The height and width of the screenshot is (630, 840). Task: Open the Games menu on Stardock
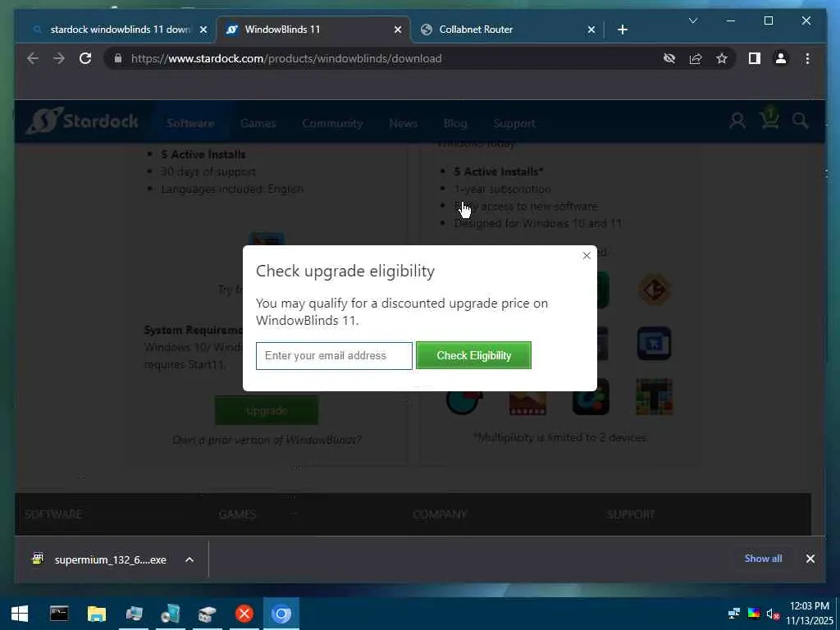258,123
